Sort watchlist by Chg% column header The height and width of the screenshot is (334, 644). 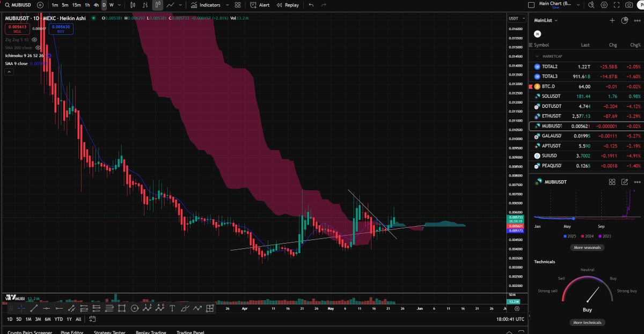point(636,45)
